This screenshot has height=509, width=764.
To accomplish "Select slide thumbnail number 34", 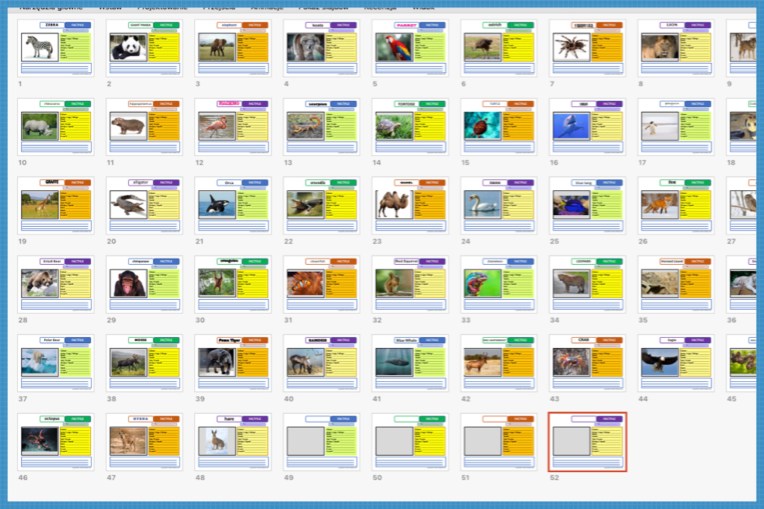I will pos(588,284).
